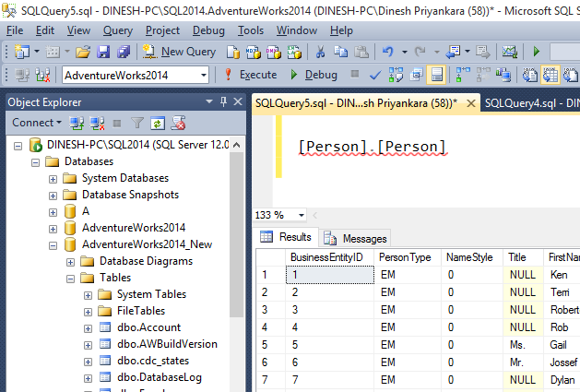Collapse the DINESH-PC\SQL2014 server node

[18, 146]
